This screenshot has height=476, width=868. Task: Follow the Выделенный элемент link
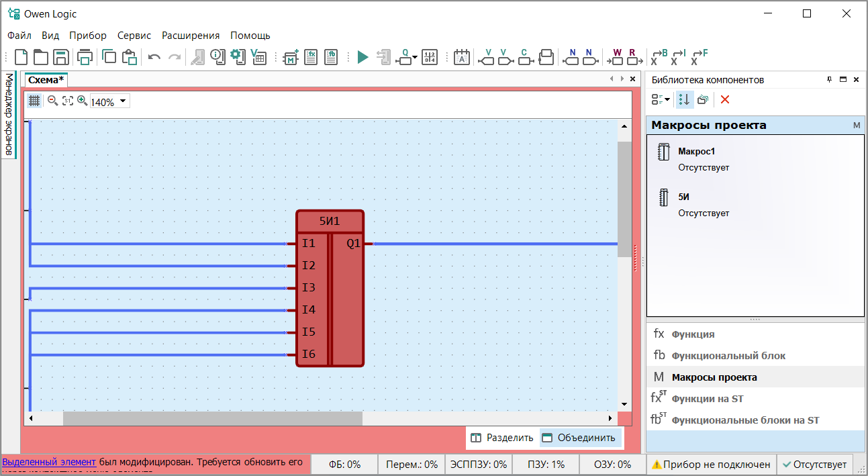(x=49, y=463)
